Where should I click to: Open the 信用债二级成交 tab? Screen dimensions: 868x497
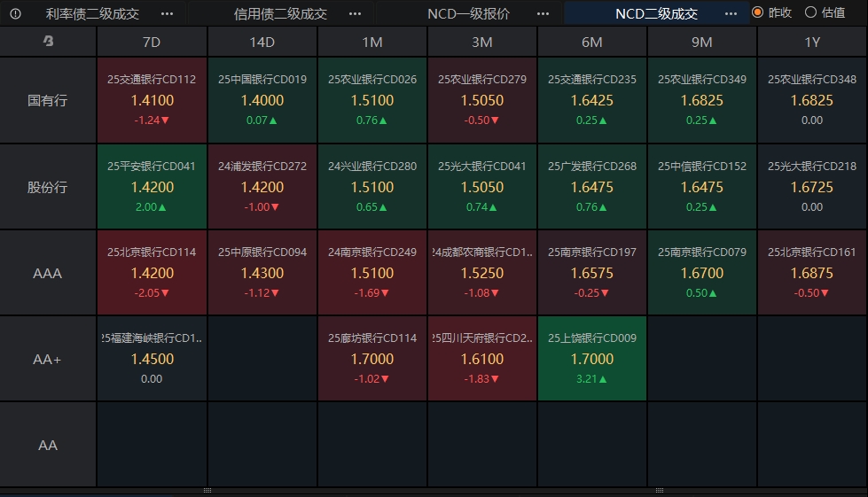point(280,14)
